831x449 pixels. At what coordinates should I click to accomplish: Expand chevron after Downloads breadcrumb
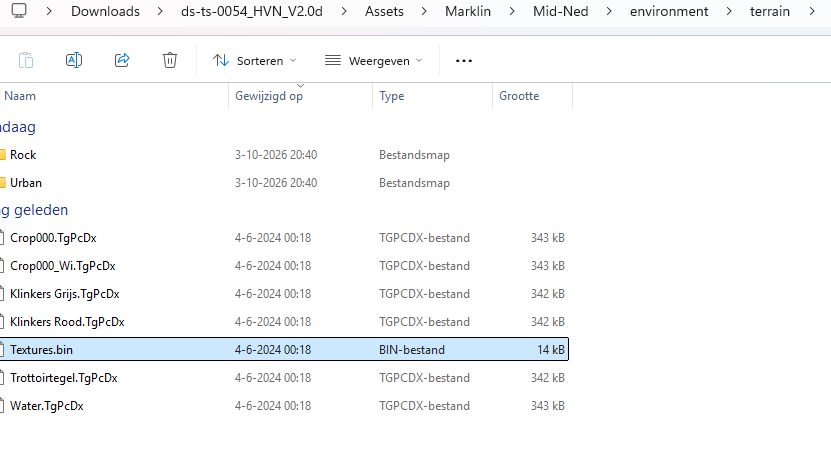[160, 11]
